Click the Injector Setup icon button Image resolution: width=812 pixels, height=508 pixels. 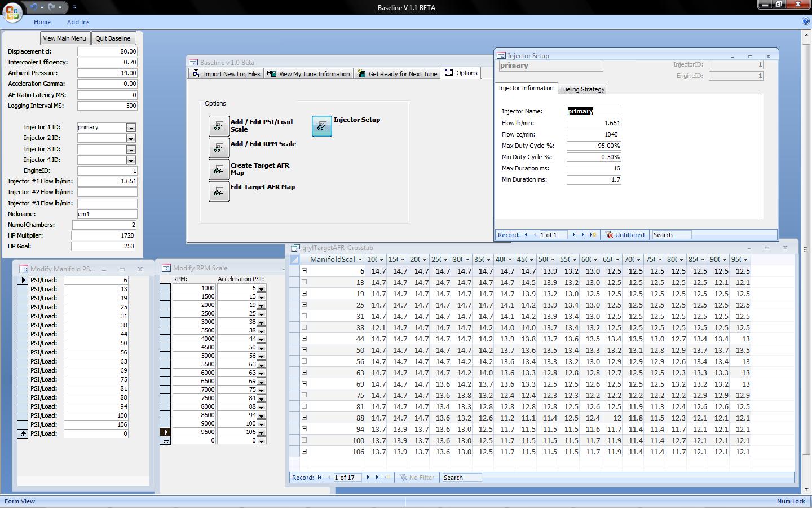321,126
